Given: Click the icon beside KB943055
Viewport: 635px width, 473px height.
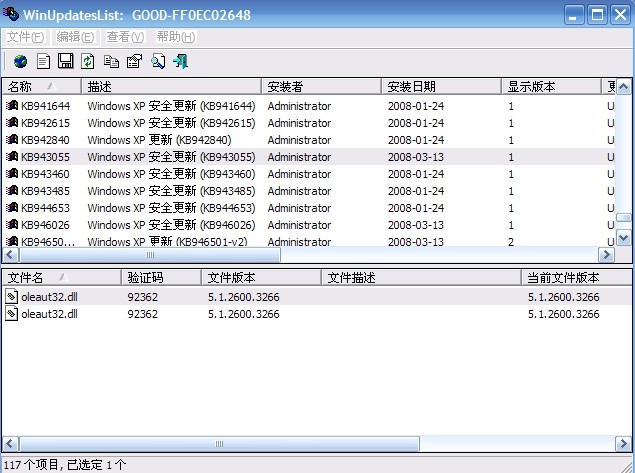Looking at the screenshot, I should (x=12, y=157).
